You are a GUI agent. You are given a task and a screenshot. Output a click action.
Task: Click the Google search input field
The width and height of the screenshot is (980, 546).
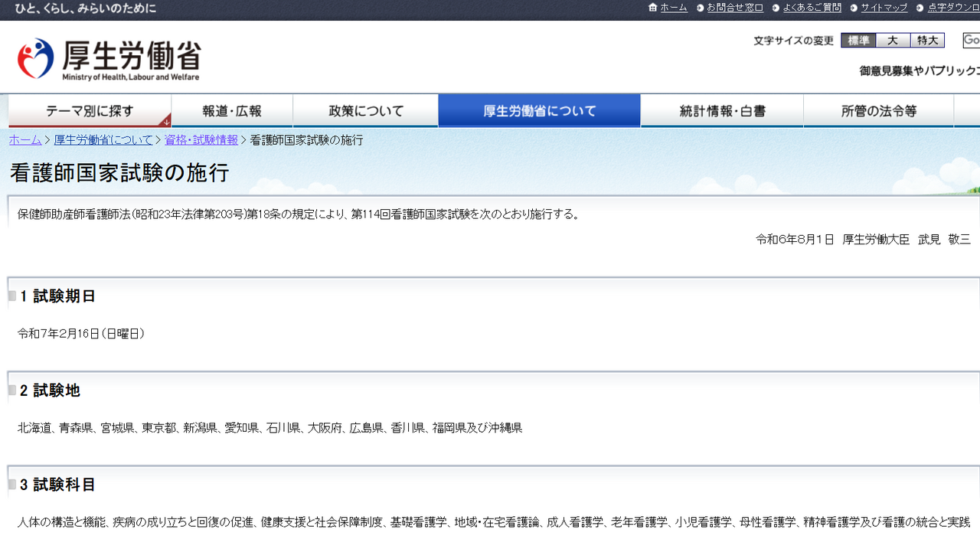971,41
